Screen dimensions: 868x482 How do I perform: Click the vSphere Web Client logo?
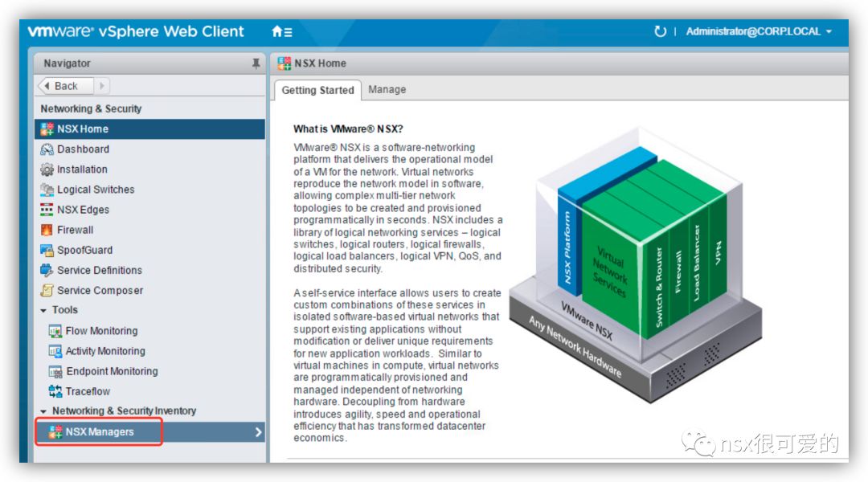tap(136, 31)
